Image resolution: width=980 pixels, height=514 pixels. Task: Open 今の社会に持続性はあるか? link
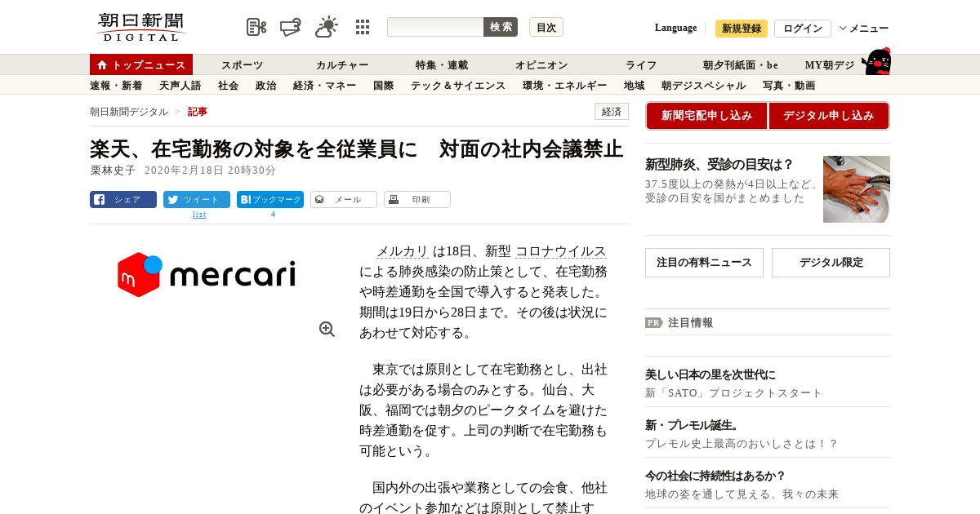point(715,476)
